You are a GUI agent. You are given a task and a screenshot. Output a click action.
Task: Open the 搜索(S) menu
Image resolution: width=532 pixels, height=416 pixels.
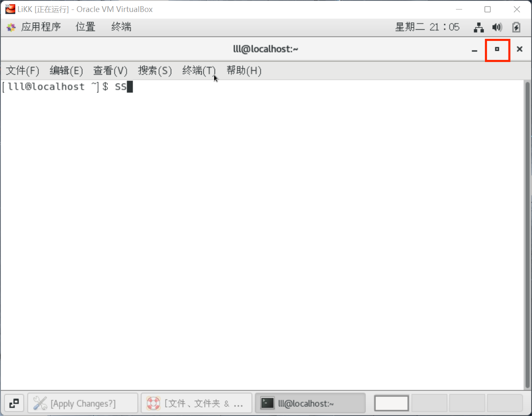pos(155,71)
